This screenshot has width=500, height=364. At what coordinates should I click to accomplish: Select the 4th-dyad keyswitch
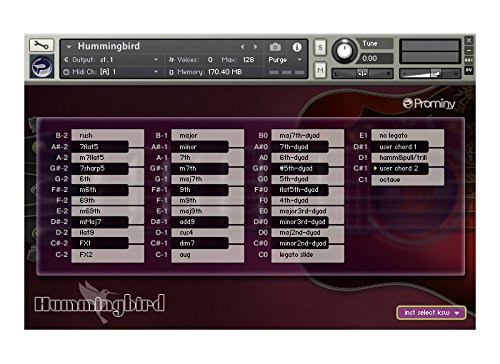308,200
